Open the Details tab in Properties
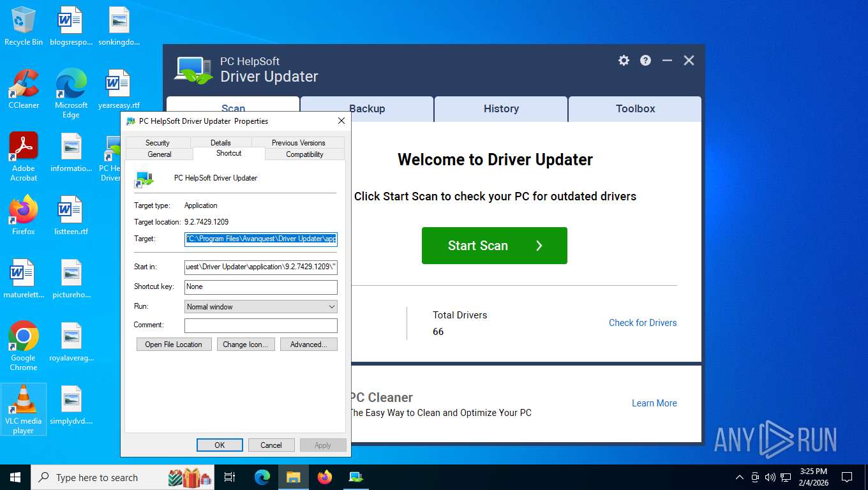 click(221, 143)
